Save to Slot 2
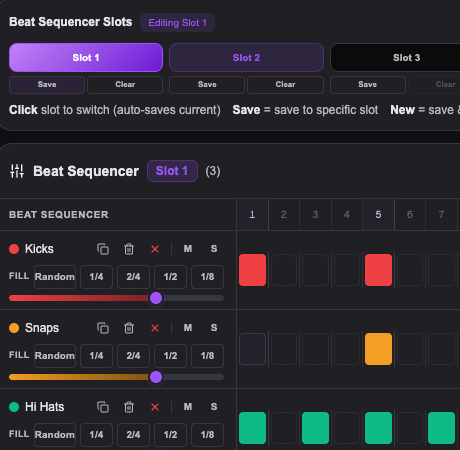 point(207,85)
